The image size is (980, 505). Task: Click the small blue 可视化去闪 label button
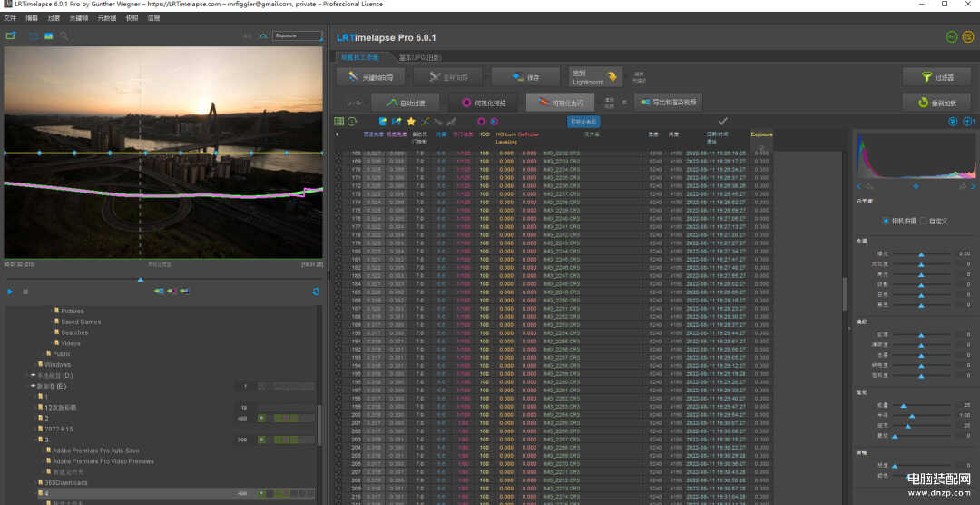click(x=583, y=122)
